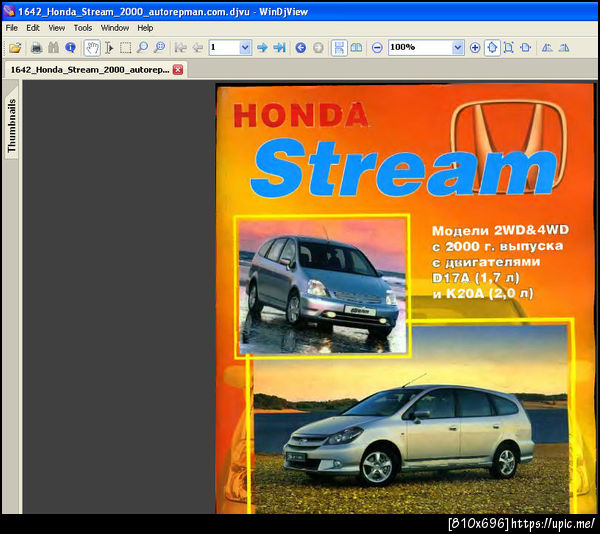Rotate the page left
The image size is (600, 534).
[x=547, y=48]
